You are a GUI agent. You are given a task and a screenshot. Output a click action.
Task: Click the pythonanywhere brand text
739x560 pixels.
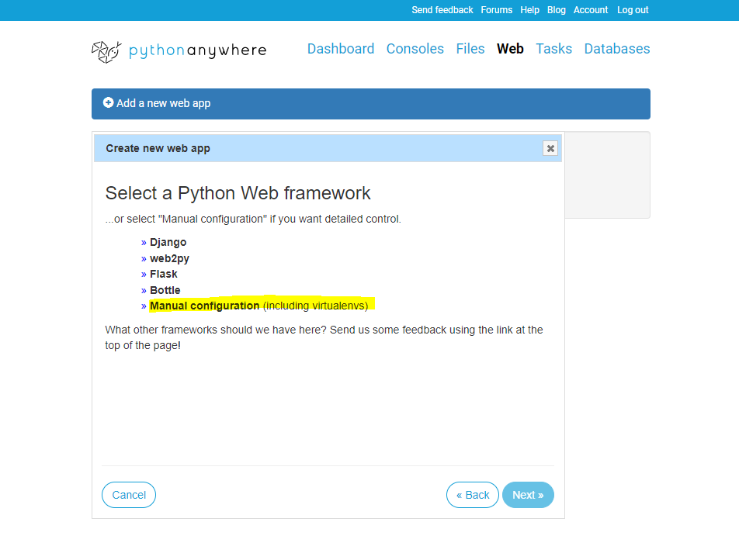point(198,50)
